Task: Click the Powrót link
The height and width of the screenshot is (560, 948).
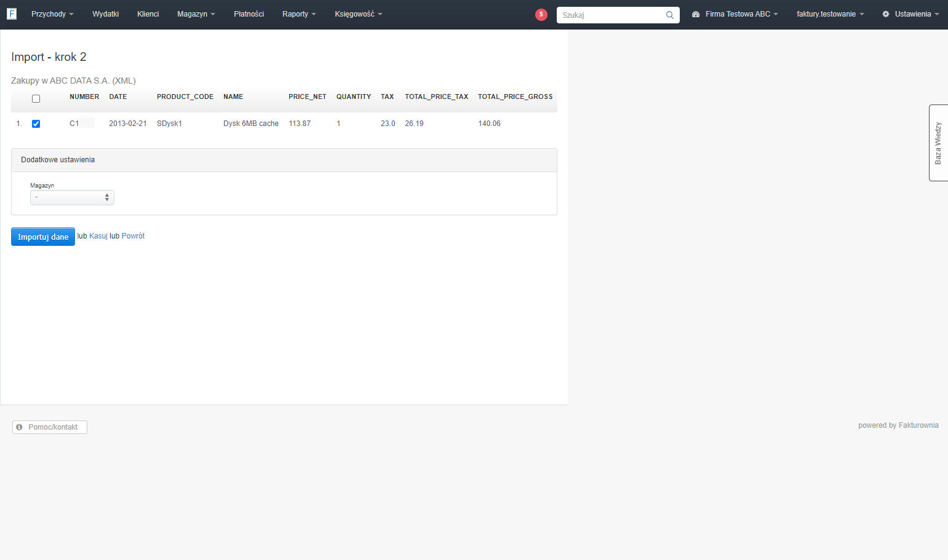Action: tap(133, 236)
